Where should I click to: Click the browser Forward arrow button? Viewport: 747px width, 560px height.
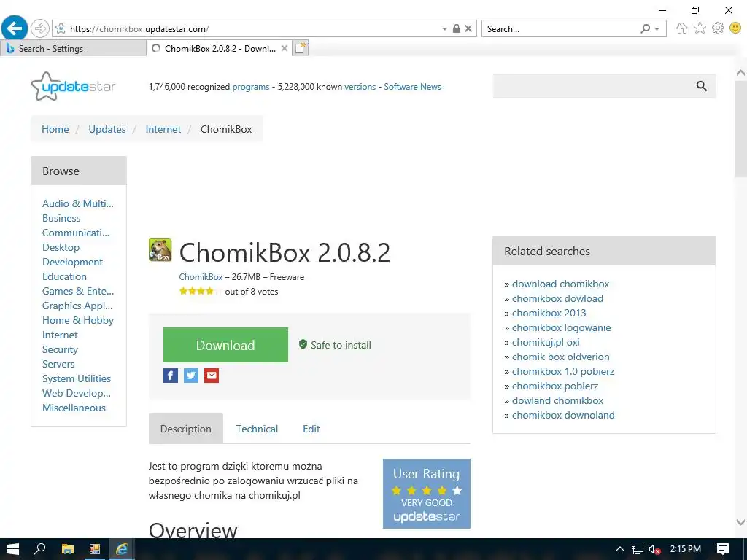(x=40, y=28)
